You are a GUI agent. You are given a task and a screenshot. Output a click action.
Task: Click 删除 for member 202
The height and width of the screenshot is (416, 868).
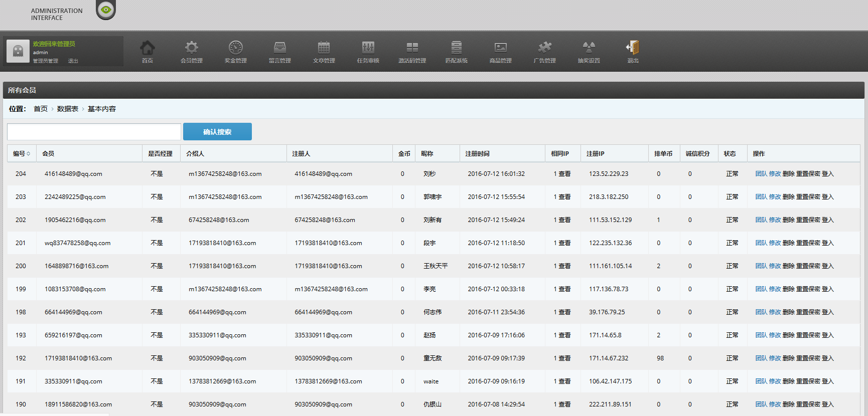788,220
